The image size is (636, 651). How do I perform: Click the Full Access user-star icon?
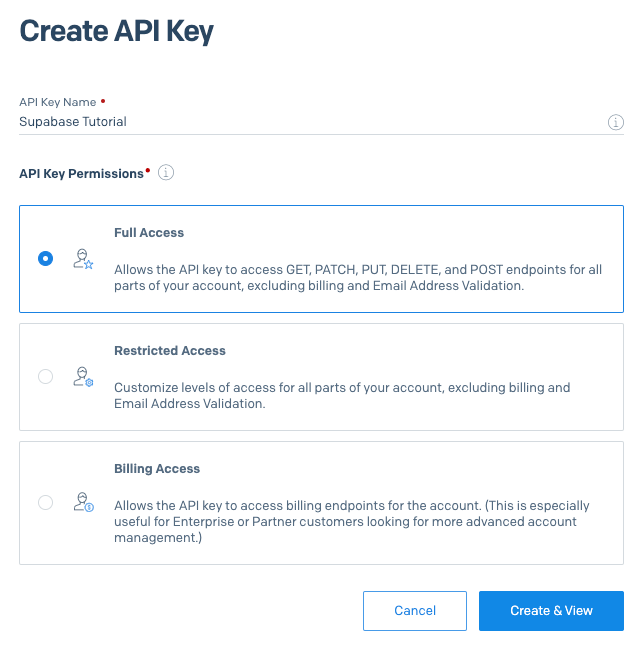tap(83, 259)
